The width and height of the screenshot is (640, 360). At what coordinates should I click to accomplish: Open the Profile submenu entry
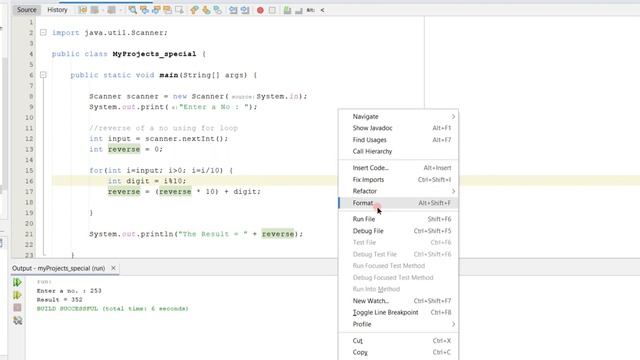(399, 324)
